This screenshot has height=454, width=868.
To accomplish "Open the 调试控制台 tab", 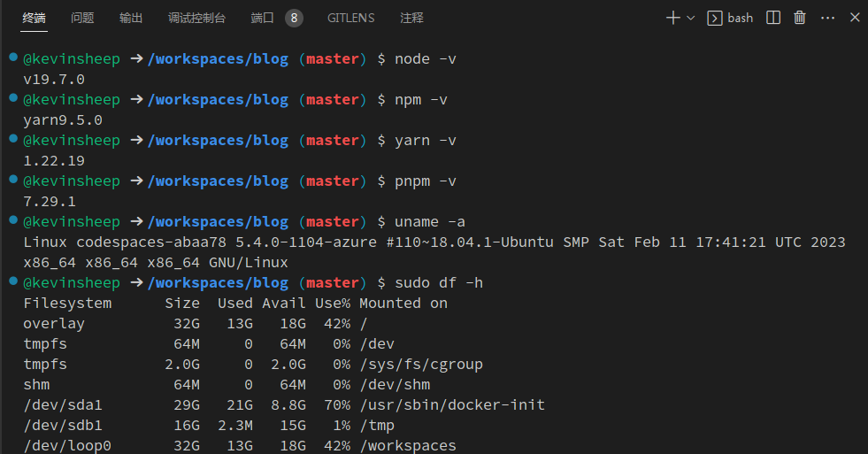I will (196, 18).
